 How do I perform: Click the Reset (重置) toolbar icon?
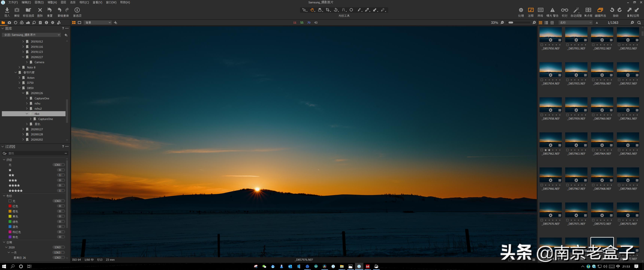49,10
